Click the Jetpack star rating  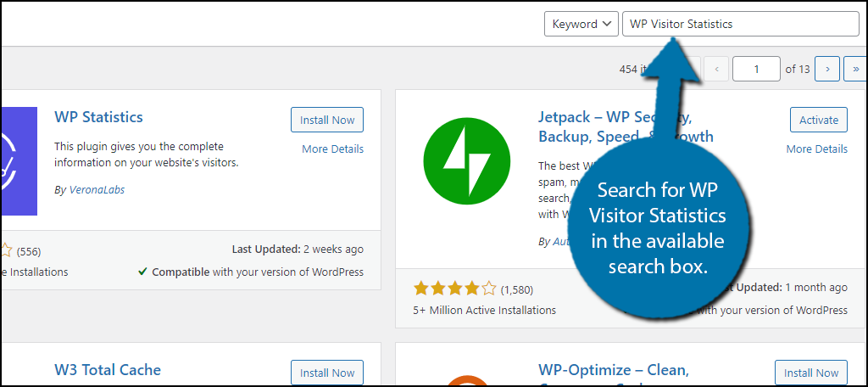tap(454, 289)
